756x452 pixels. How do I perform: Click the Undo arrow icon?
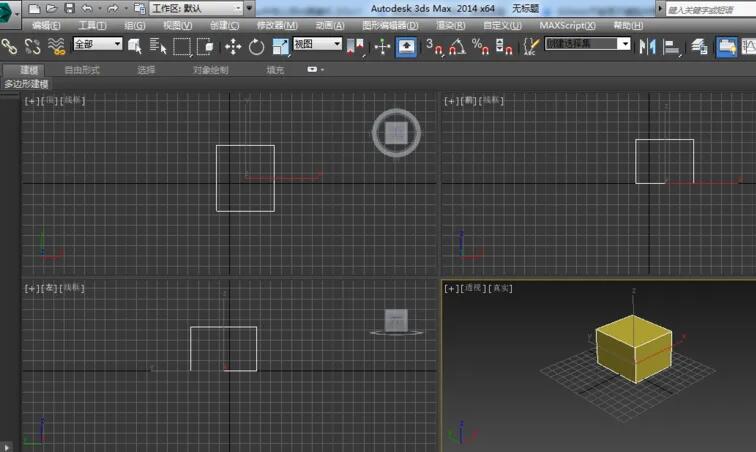click(87, 8)
